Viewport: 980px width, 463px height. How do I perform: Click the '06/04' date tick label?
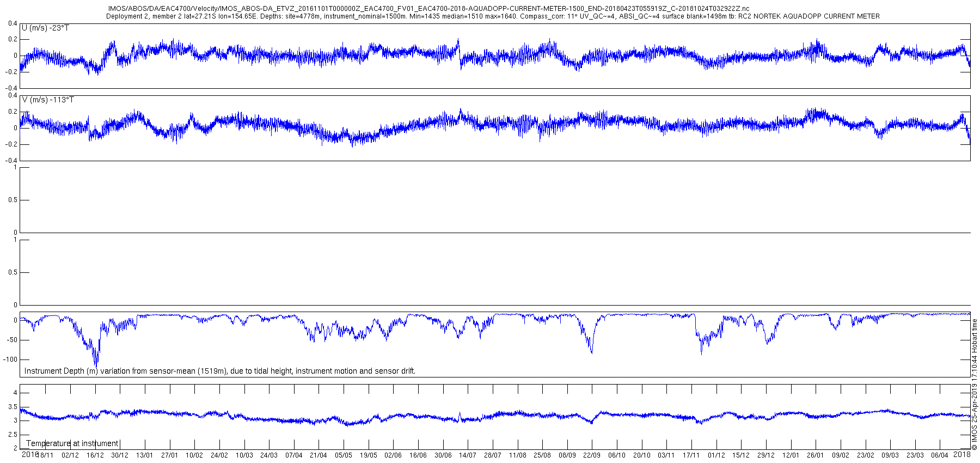coord(940,455)
